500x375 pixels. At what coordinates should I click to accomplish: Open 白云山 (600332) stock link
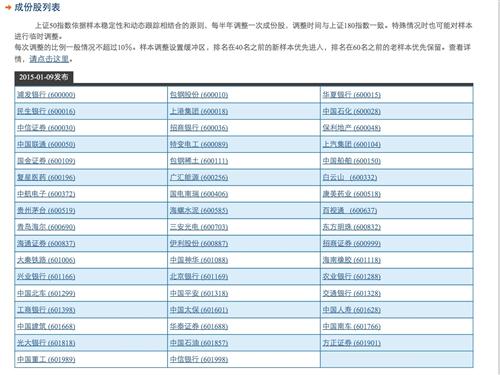(350, 177)
